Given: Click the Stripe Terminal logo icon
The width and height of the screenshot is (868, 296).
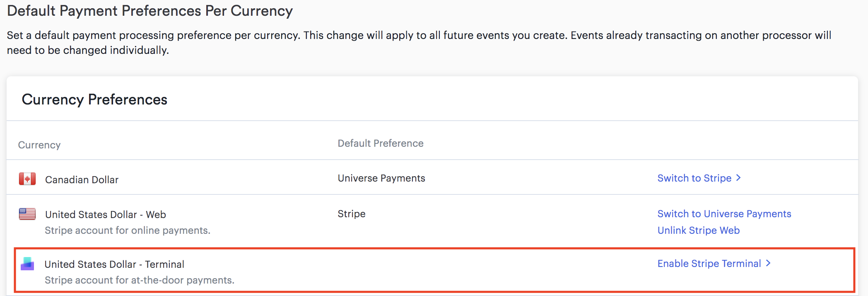Looking at the screenshot, I should pyautogui.click(x=27, y=264).
